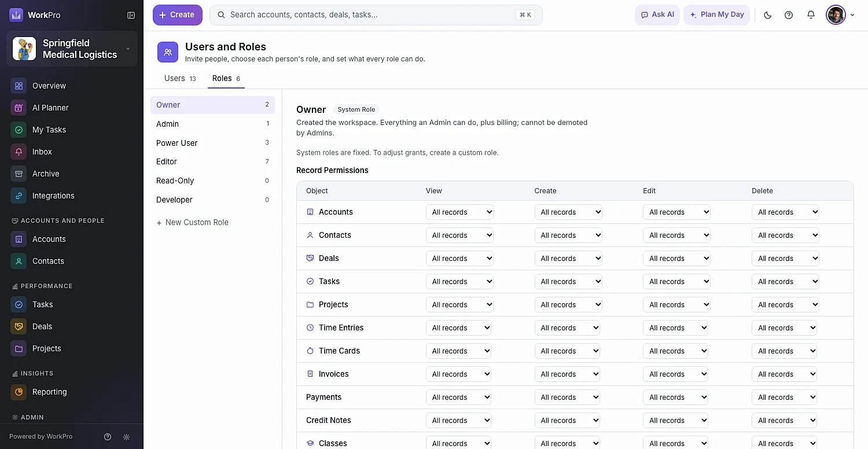The height and width of the screenshot is (449, 868).
Task: Open AI Planner from the sidebar icon
Action: [x=19, y=108]
